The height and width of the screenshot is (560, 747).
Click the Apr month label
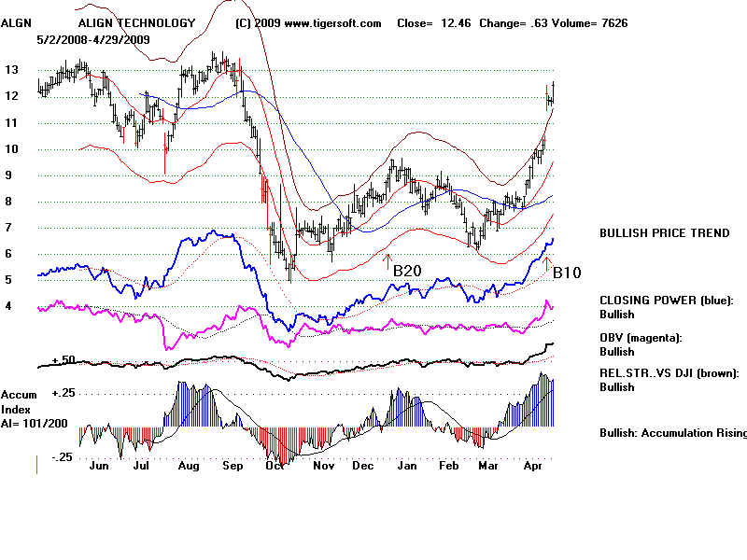pos(532,466)
